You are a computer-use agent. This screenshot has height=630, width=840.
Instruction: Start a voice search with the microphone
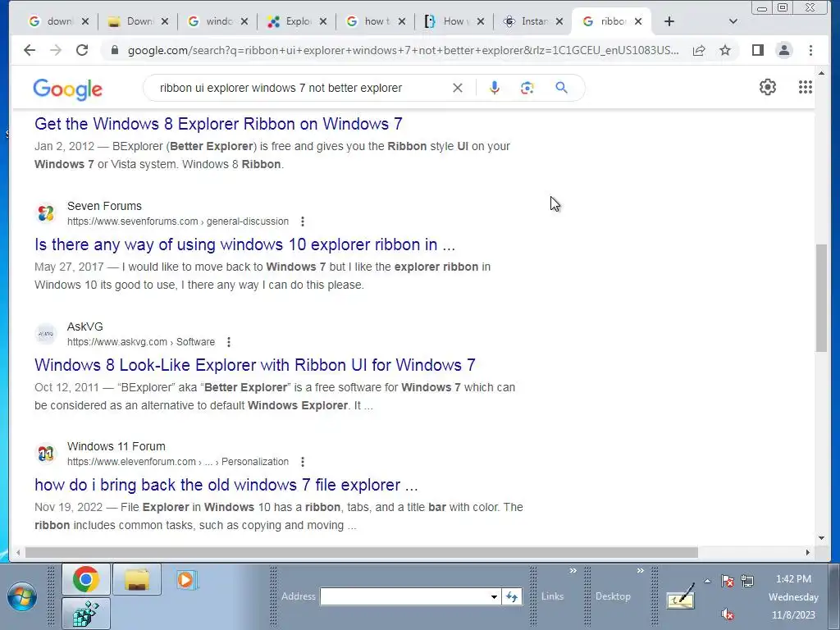[x=495, y=88]
